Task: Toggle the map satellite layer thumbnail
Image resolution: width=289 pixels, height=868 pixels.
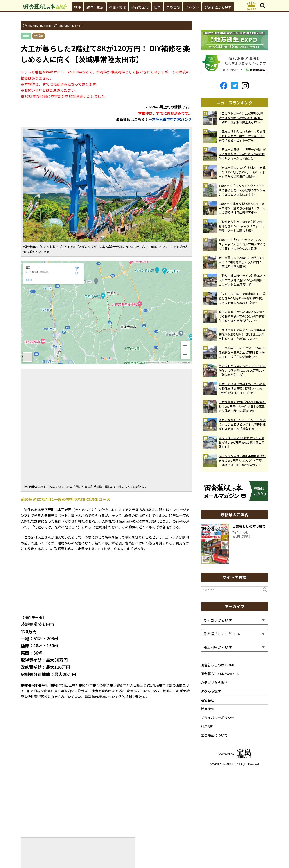Action: [x=28, y=357]
